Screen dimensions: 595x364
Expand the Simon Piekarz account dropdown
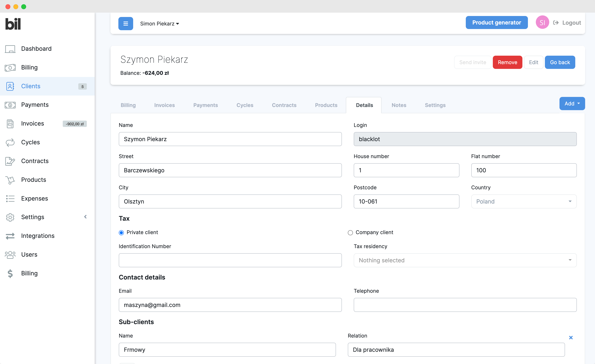tap(159, 24)
